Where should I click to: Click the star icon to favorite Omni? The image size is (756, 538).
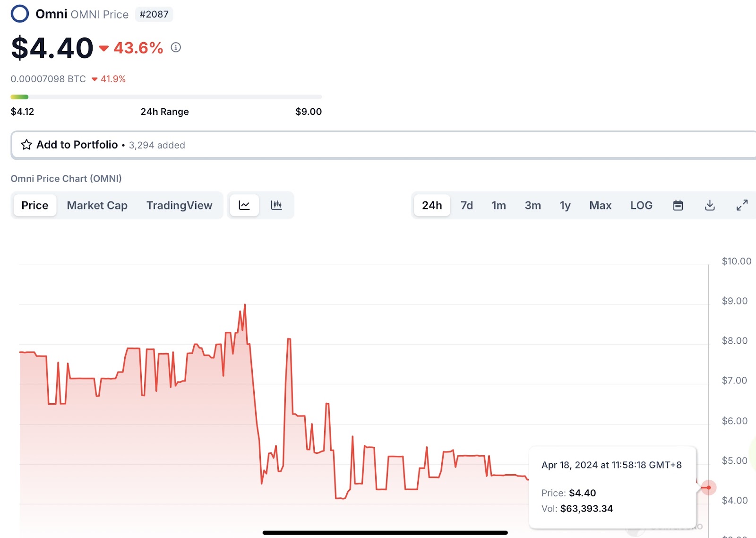[26, 145]
